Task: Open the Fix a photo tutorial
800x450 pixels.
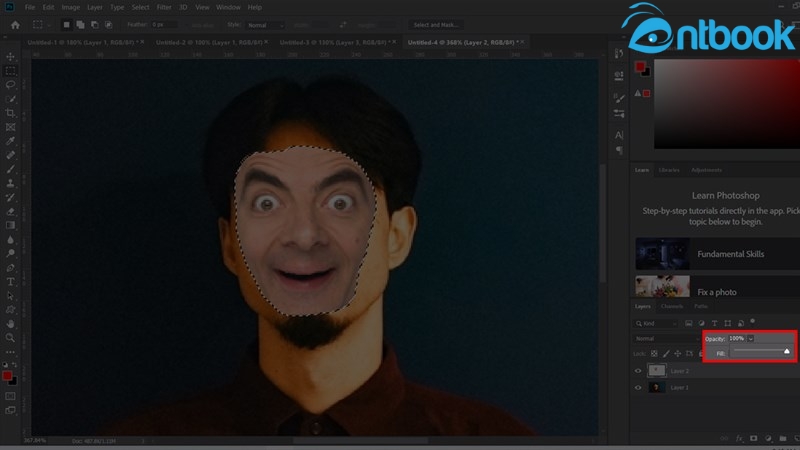Action: pyautogui.click(x=717, y=287)
